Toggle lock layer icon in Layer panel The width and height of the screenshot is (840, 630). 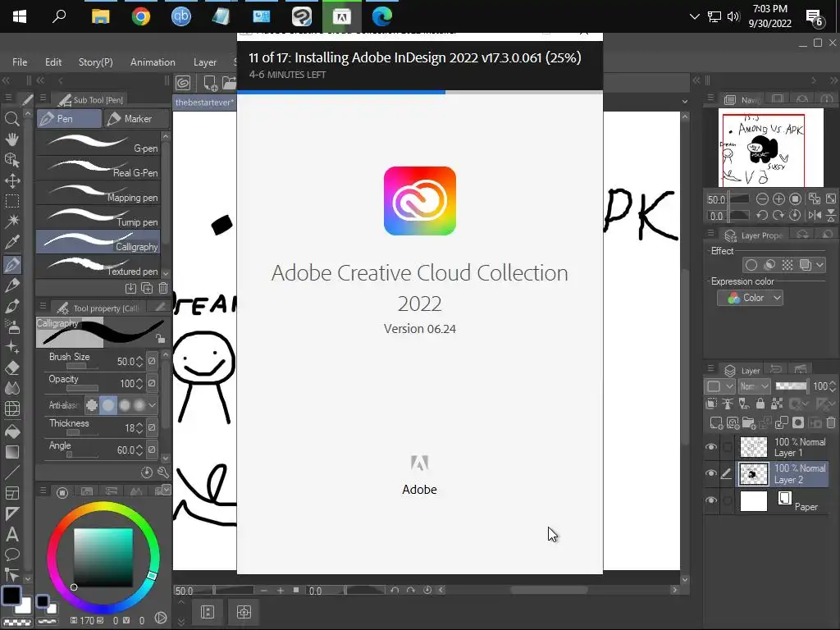pos(760,404)
